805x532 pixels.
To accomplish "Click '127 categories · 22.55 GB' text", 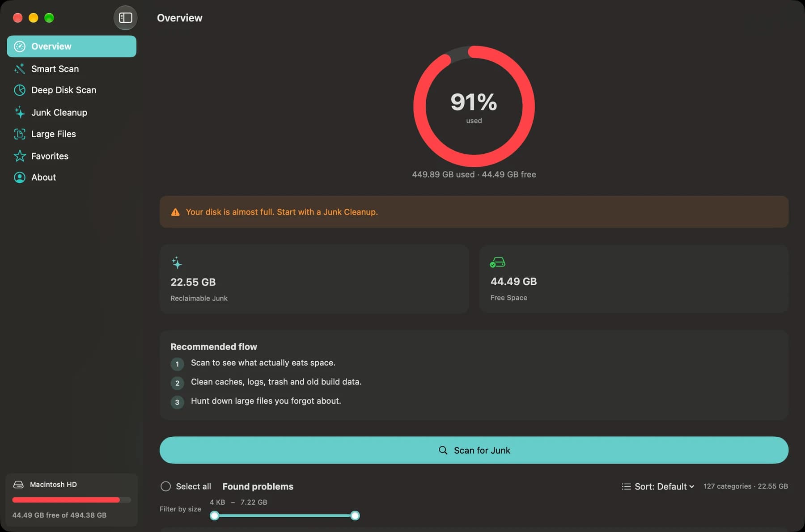I will (x=746, y=486).
